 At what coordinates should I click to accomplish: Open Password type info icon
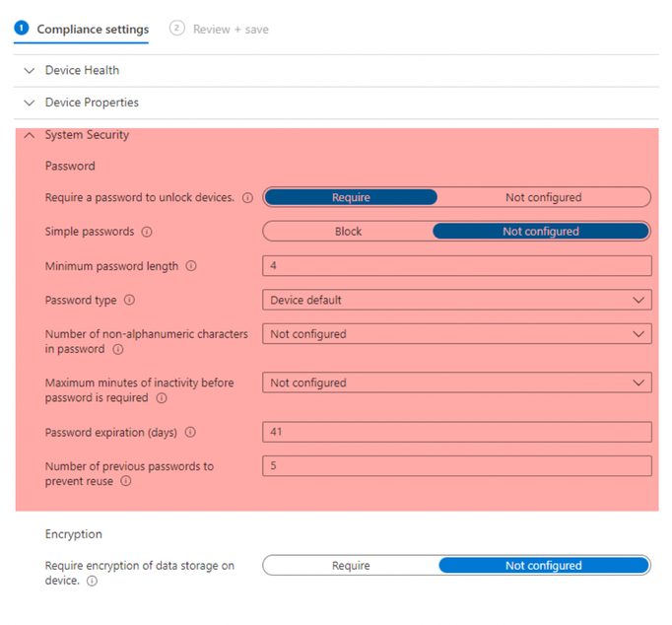[x=129, y=300]
